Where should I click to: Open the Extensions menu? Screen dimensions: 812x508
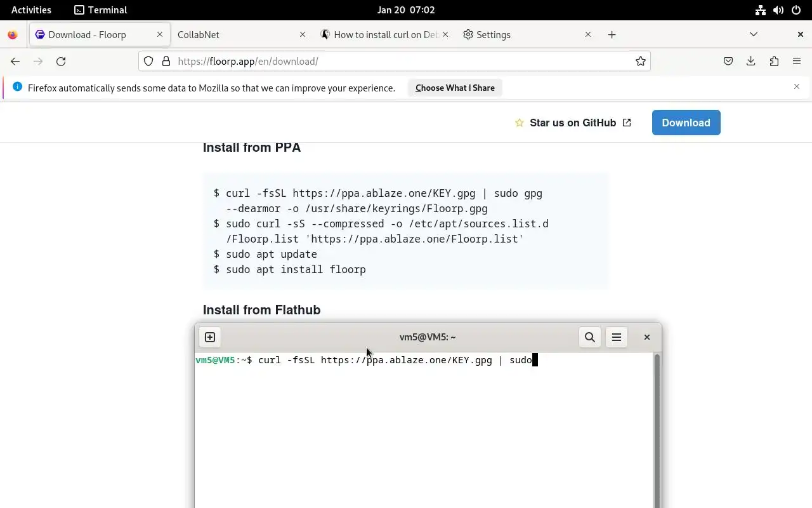point(774,61)
